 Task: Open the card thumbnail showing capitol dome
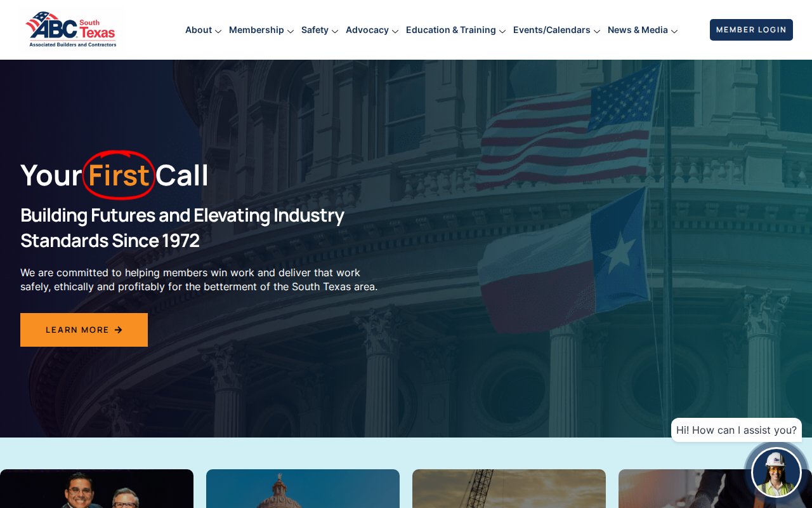tap(303, 489)
